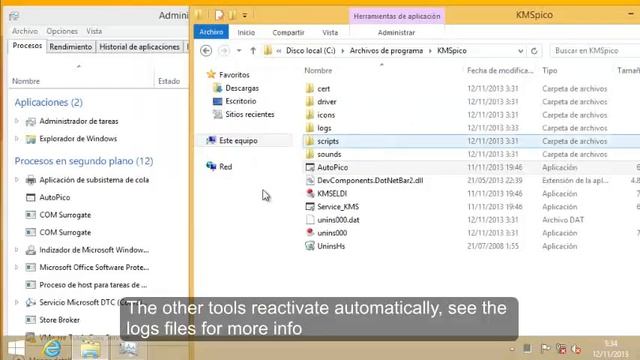Open Internet Explorer from the taskbar
640x360 pixels.
(x=52, y=348)
